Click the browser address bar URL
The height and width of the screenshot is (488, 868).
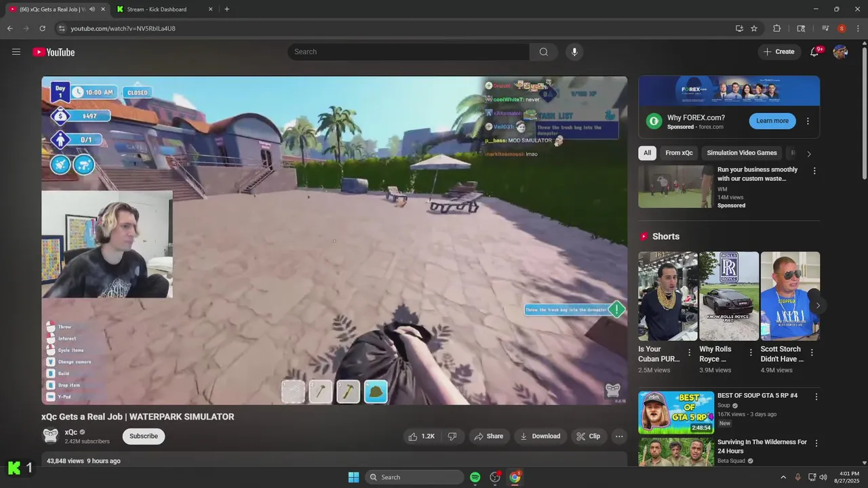pyautogui.click(x=123, y=28)
